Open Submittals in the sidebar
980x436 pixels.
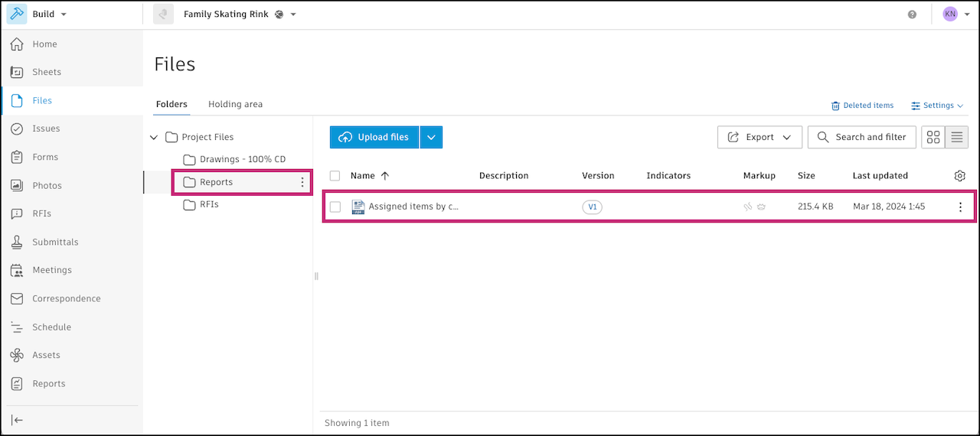[54, 242]
